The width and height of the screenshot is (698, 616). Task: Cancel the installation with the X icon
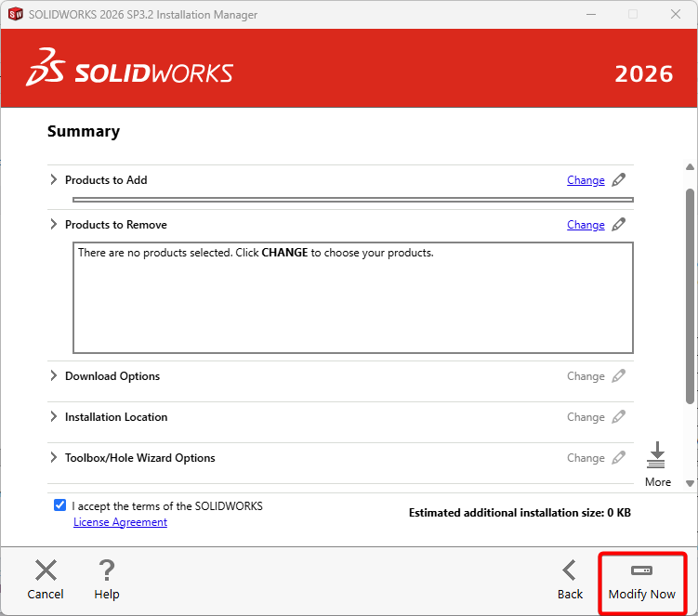tap(46, 570)
